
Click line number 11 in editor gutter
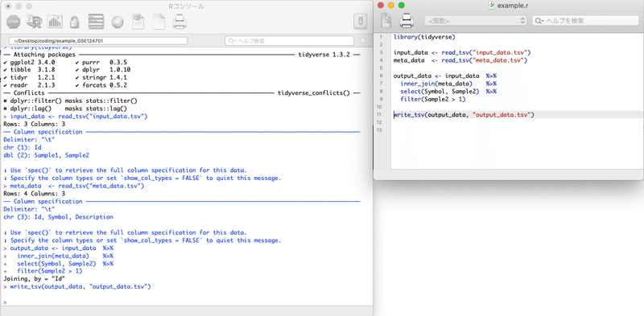coord(380,115)
